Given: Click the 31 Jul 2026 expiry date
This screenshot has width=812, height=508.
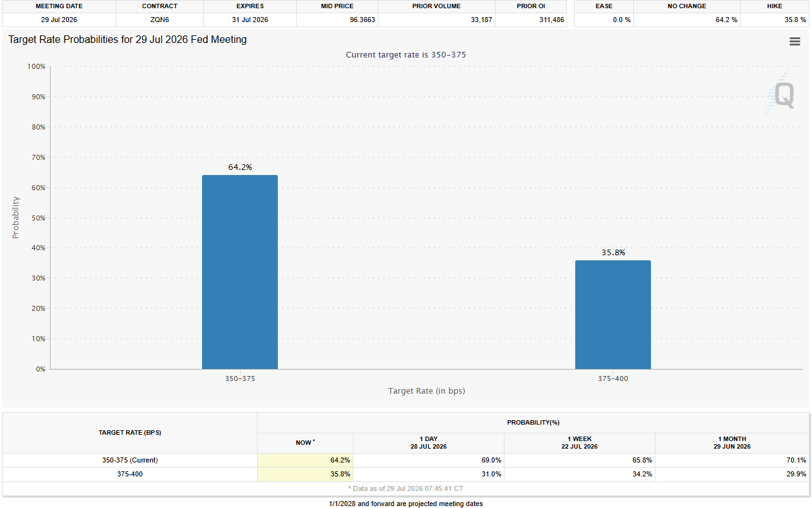Looking at the screenshot, I should point(250,20).
